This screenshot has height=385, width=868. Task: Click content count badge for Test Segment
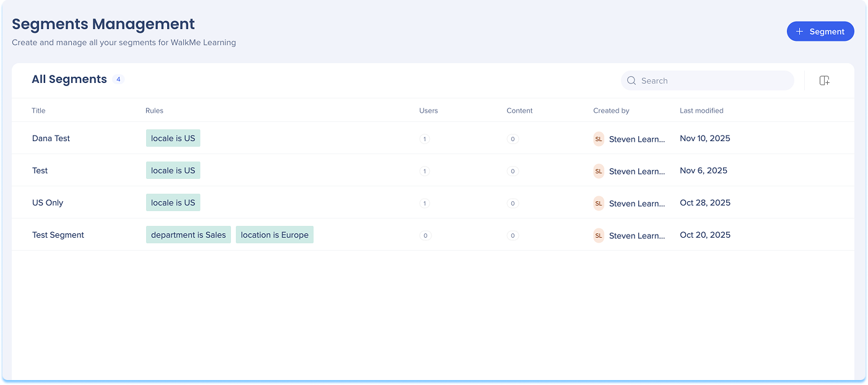[x=512, y=236]
